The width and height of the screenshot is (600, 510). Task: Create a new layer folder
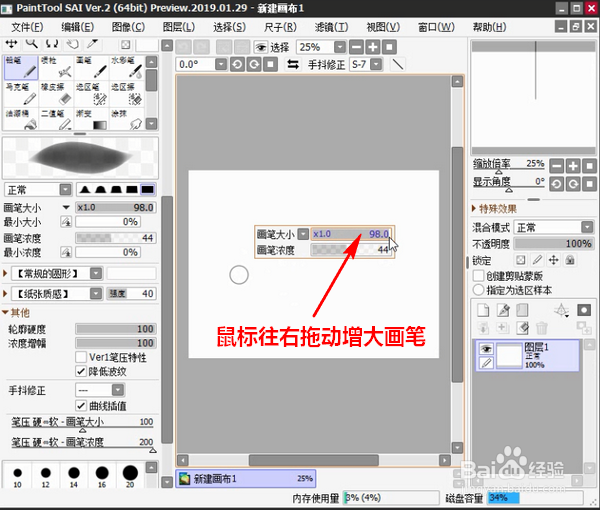[x=522, y=310]
